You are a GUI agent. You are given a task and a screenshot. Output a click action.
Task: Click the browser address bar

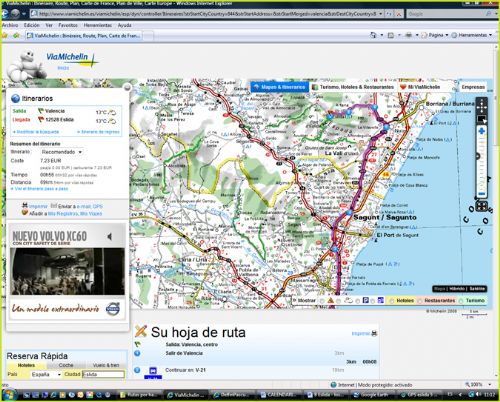point(203,14)
